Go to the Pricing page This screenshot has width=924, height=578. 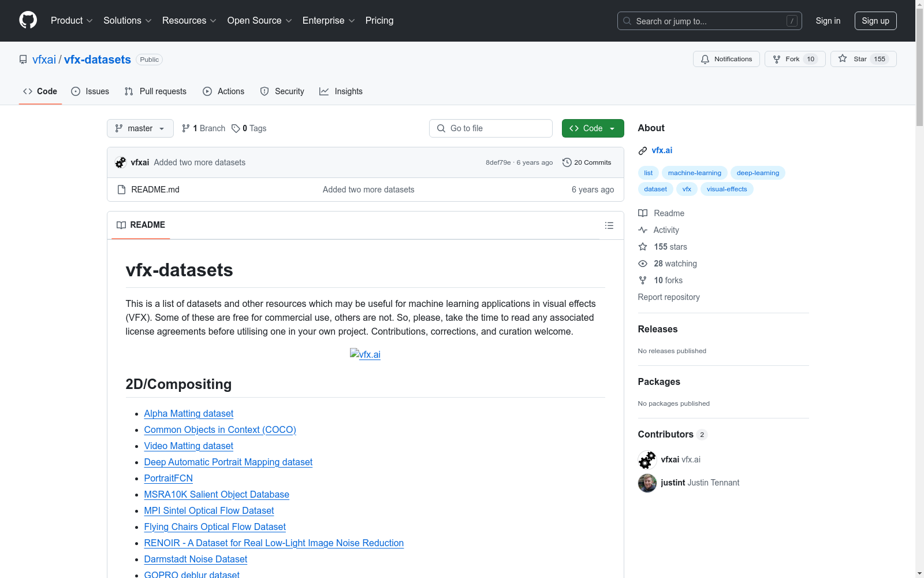[379, 21]
